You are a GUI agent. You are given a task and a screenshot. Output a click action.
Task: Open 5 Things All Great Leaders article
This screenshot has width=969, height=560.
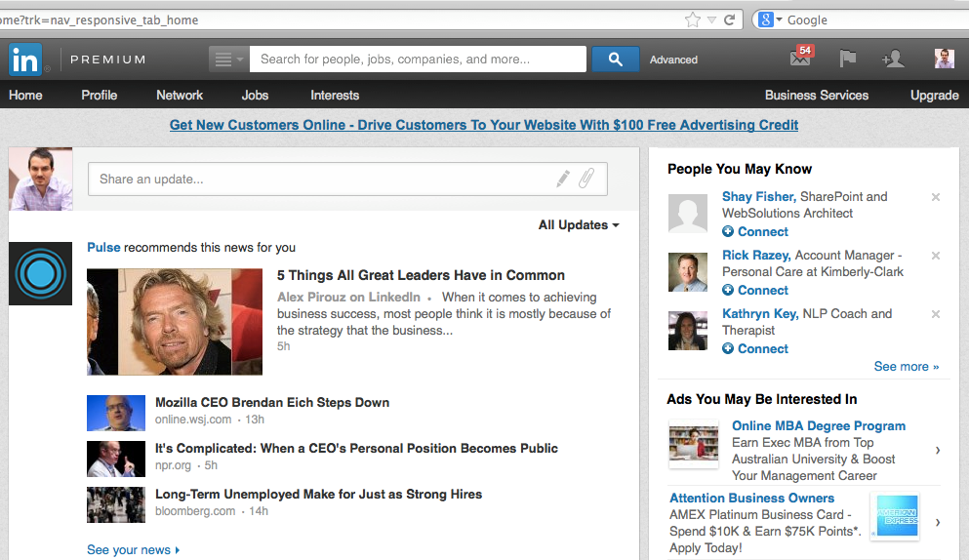point(421,275)
